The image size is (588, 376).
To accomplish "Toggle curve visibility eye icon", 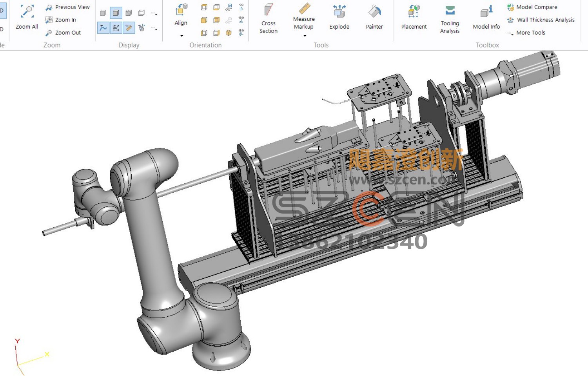I will (x=103, y=27).
